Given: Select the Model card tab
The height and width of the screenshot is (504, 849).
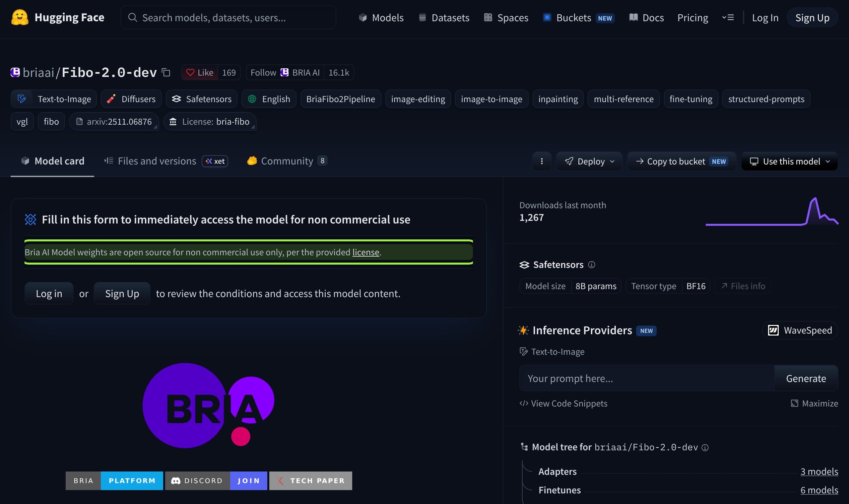Looking at the screenshot, I should coord(52,160).
